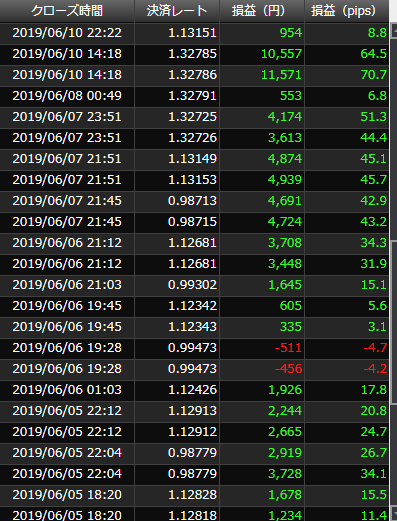
Task: Select profit cell 11,571
Action: [262, 75]
